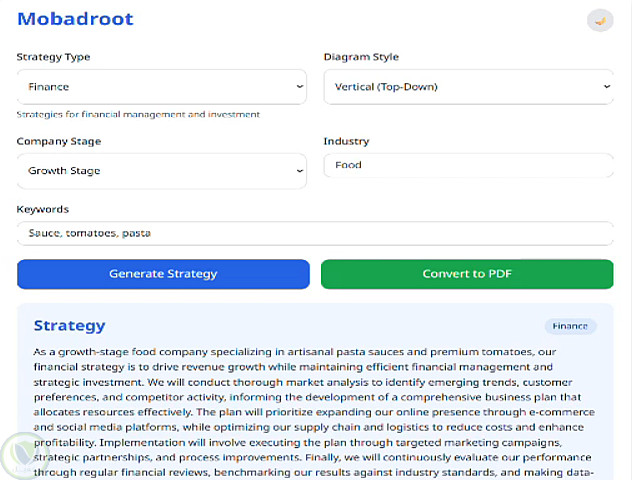Click the Strategy Type field label
Image resolution: width=632 pixels, height=480 pixels.
point(53,57)
